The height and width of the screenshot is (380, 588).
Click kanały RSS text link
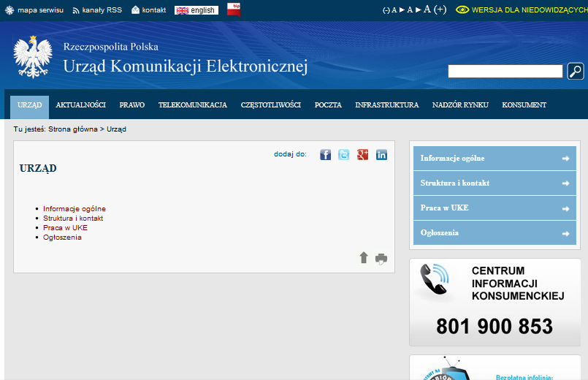tap(102, 10)
